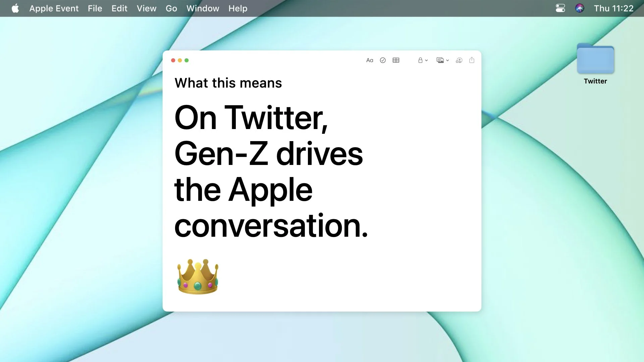
Task: Insert a table using the table icon
Action: (396, 60)
